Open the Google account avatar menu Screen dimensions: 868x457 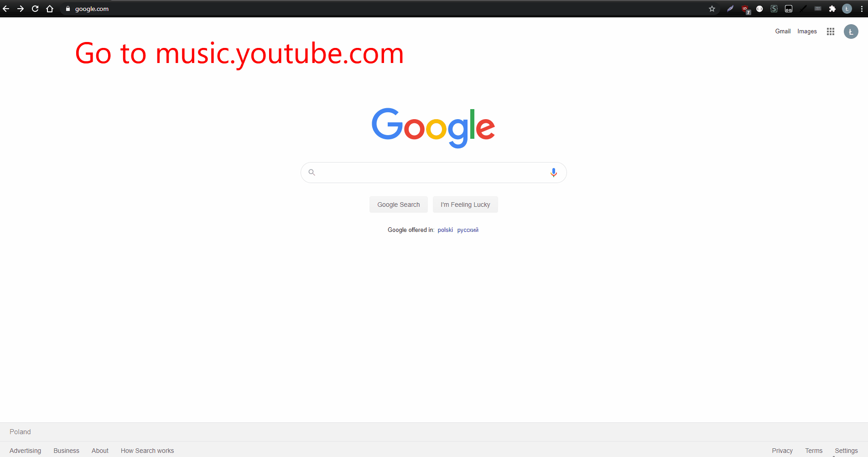pyautogui.click(x=851, y=32)
